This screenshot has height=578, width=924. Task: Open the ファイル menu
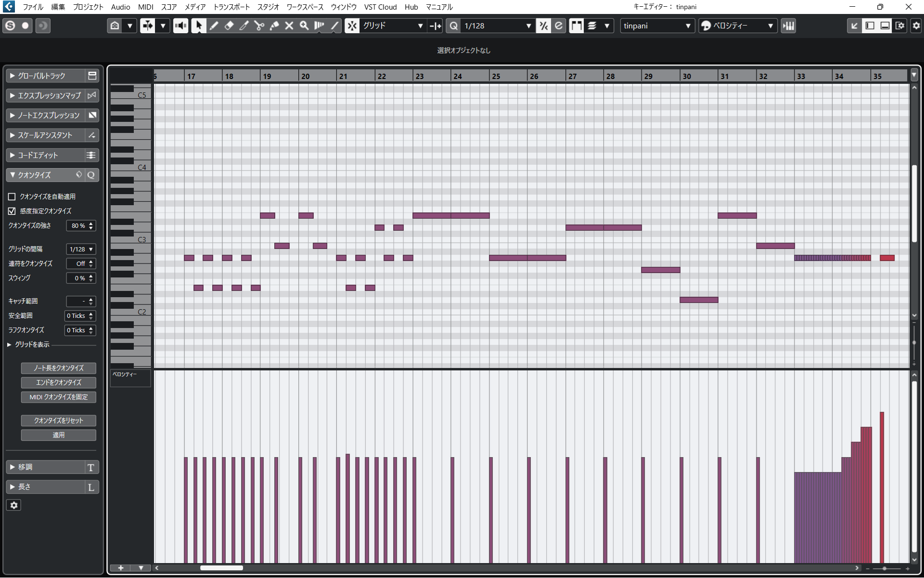click(33, 7)
